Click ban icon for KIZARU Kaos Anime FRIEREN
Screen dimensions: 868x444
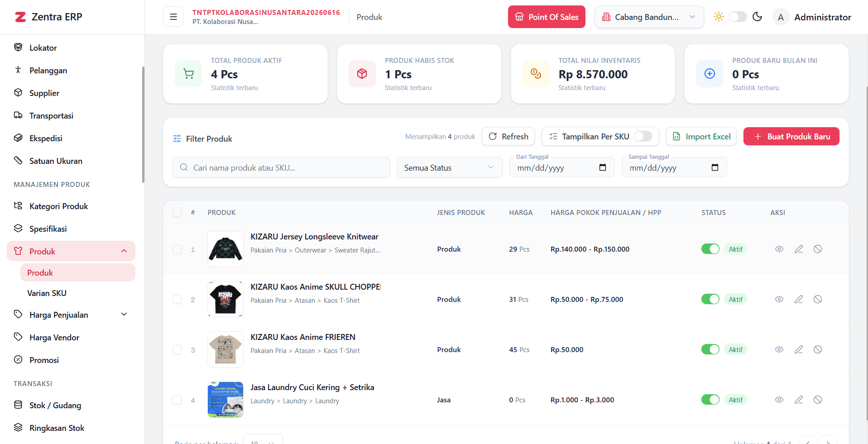pos(818,349)
